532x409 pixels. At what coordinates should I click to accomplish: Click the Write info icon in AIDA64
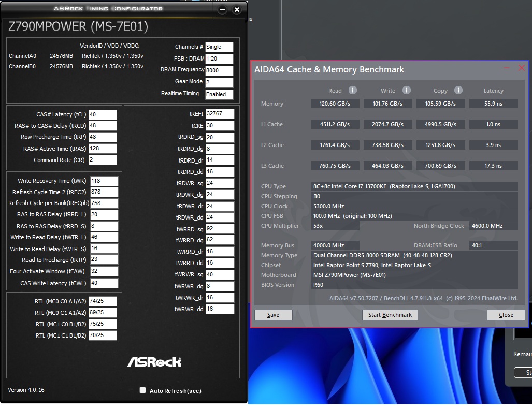point(407,90)
